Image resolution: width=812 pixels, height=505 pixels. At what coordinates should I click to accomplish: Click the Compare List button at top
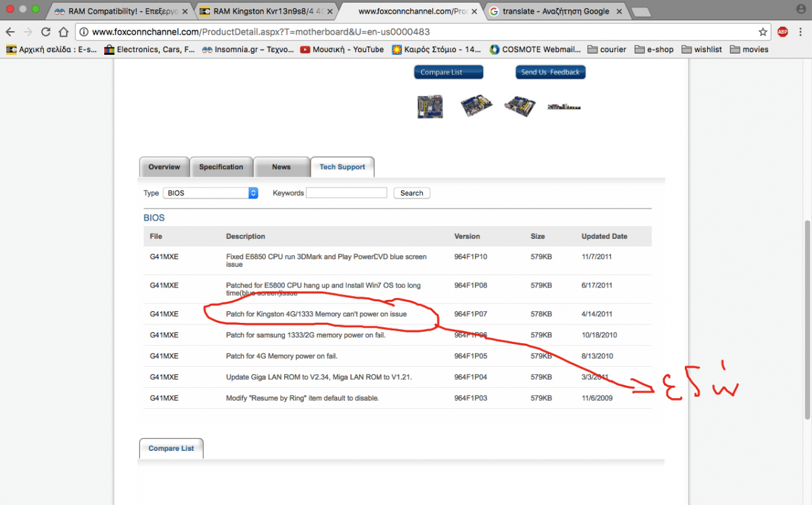[449, 72]
